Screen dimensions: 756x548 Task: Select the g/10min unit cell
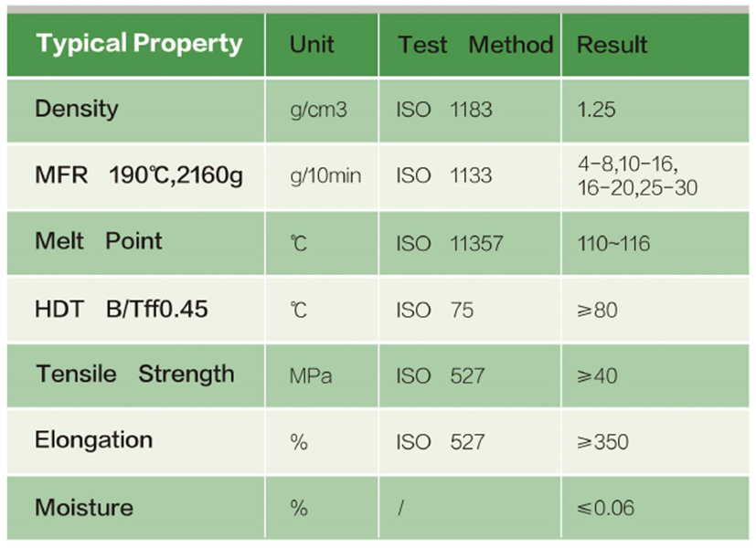[325, 175]
